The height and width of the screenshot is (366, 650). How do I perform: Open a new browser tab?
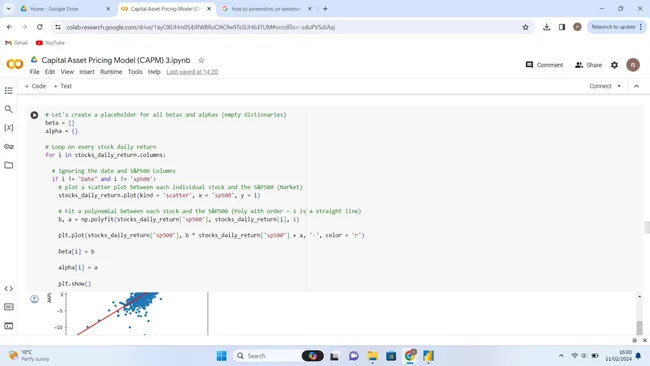[x=325, y=8]
